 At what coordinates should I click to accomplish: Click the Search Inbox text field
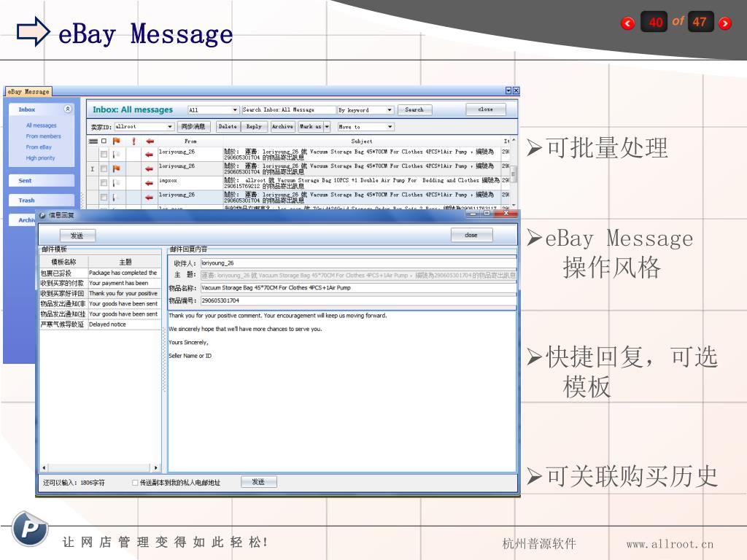click(288, 110)
